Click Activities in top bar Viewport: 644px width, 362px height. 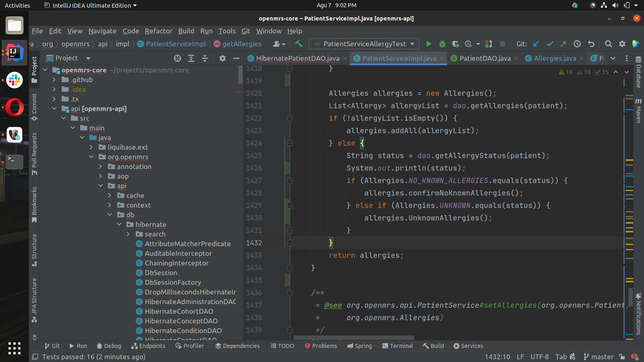[x=17, y=5]
